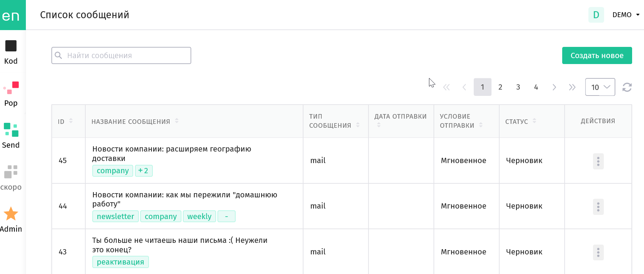Go to next page
The image size is (644, 274).
pyautogui.click(x=554, y=87)
